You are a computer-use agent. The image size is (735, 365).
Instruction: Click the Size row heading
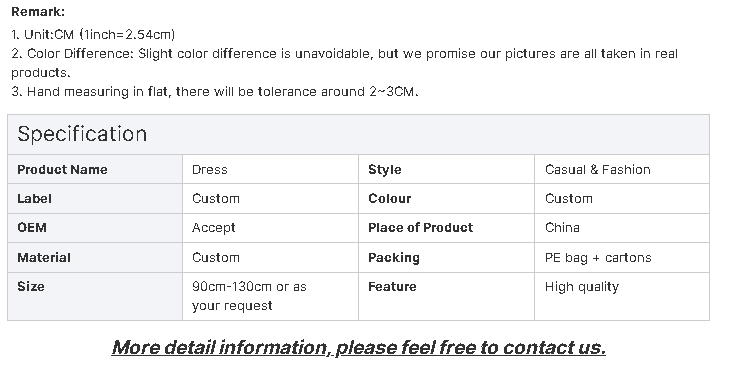coord(95,297)
